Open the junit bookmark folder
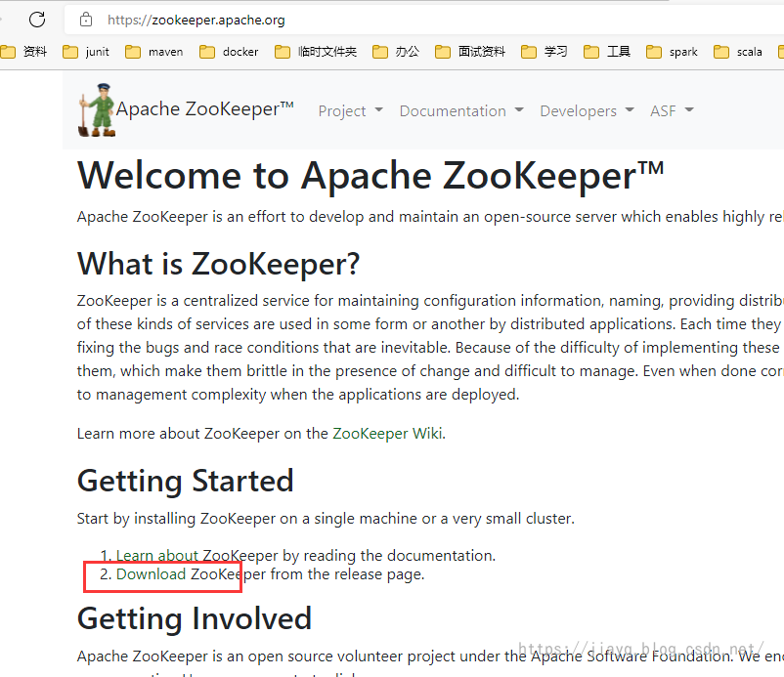This screenshot has width=784, height=677. click(86, 52)
